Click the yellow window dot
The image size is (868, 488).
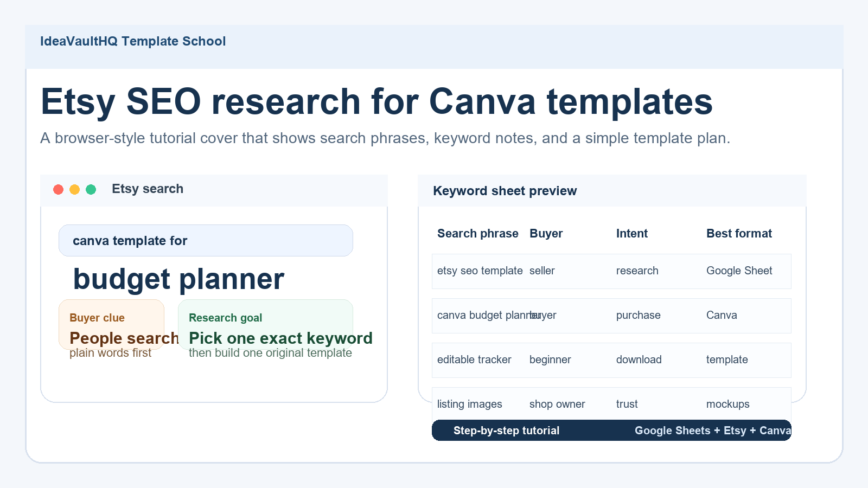(75, 189)
